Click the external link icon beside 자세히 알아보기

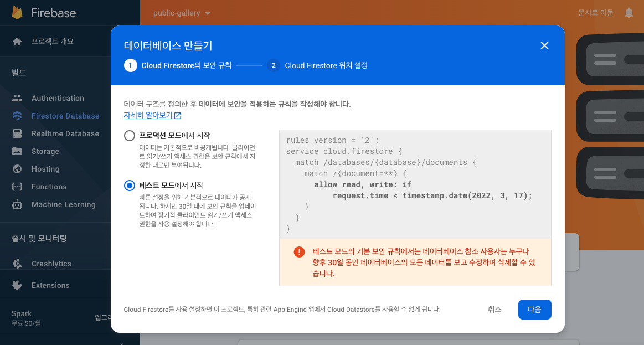(x=178, y=116)
